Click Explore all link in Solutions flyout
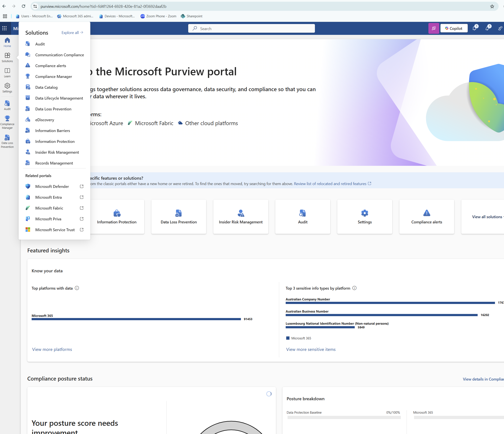The width and height of the screenshot is (504, 434). 72,33
